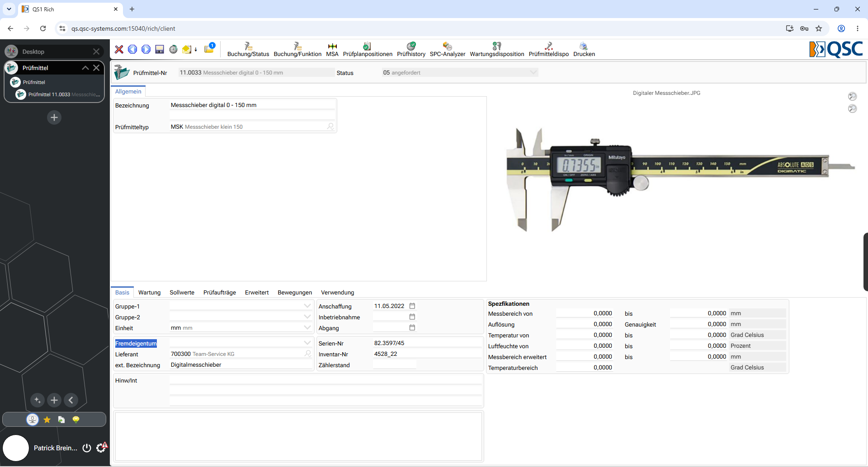Click the power logout icon
This screenshot has width=868, height=467.
[87, 448]
